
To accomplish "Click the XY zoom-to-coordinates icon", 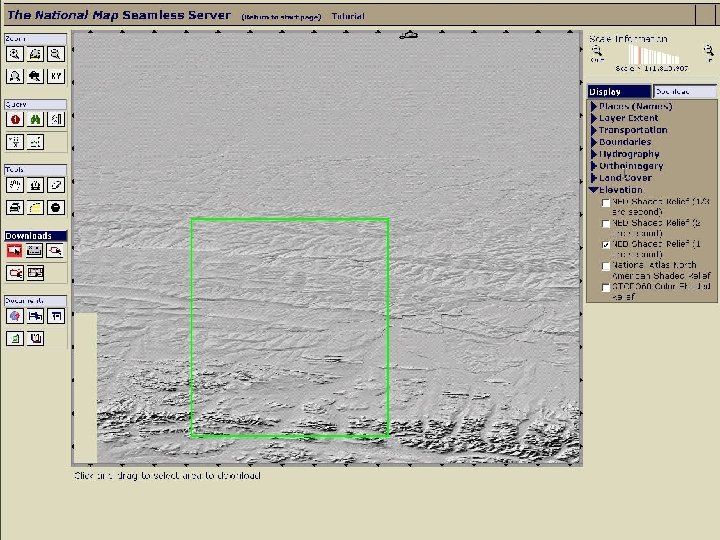I will point(56,76).
